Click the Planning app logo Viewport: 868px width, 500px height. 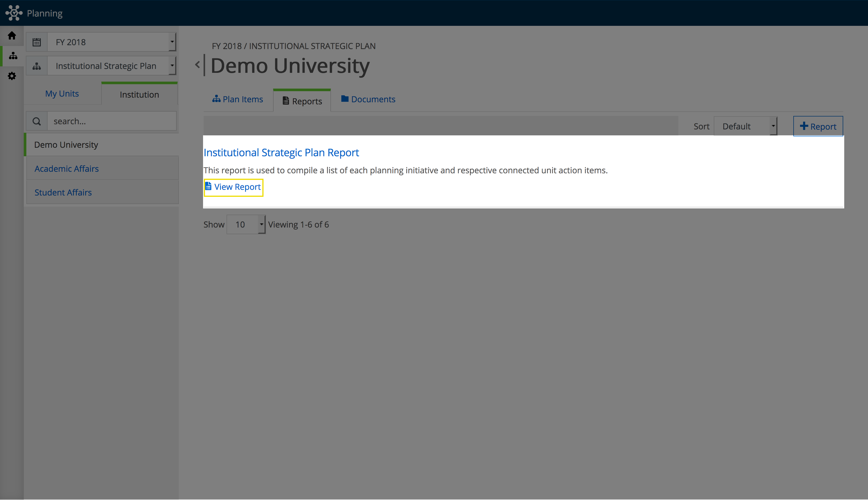[x=14, y=13]
